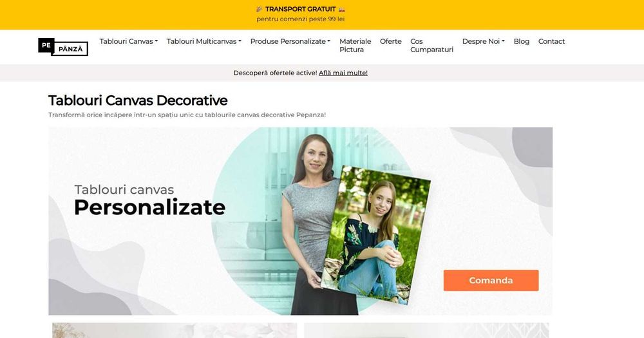Click the orange Comanda button
644x338 pixels.
coord(491,281)
